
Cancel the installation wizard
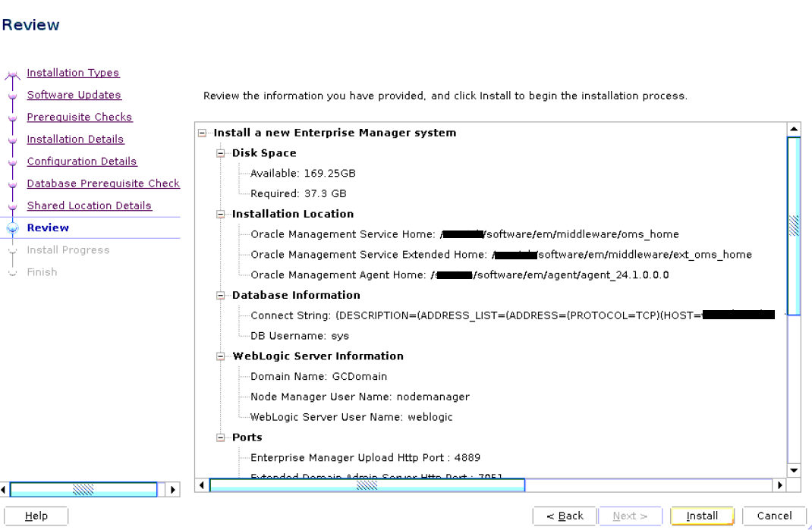tap(774, 516)
